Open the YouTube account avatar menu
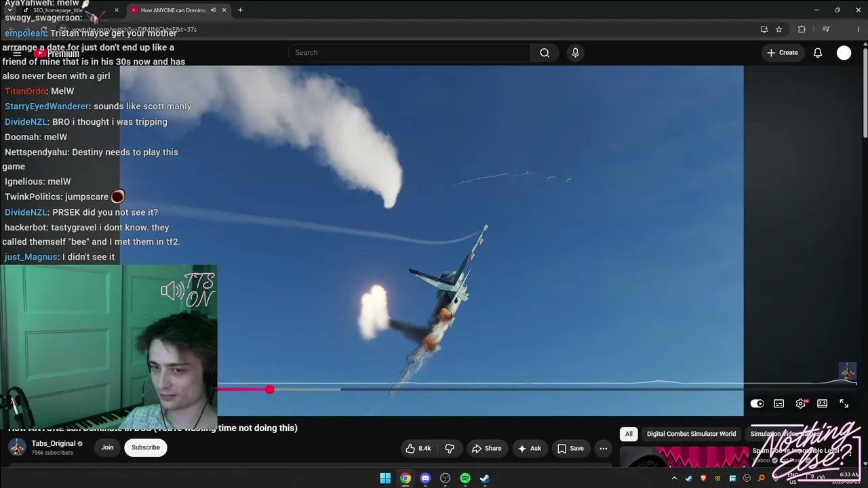Image resolution: width=868 pixels, height=488 pixels. click(x=844, y=53)
